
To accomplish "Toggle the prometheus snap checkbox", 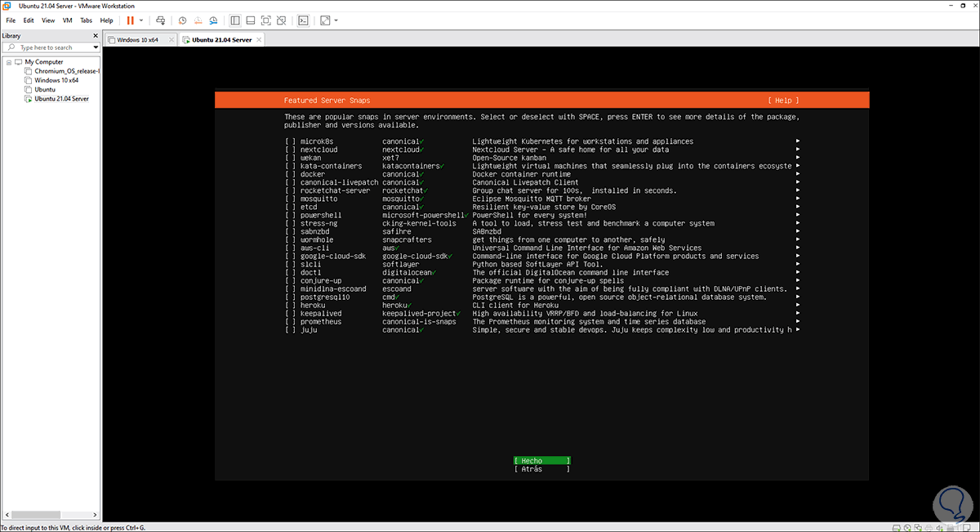I will [290, 321].
